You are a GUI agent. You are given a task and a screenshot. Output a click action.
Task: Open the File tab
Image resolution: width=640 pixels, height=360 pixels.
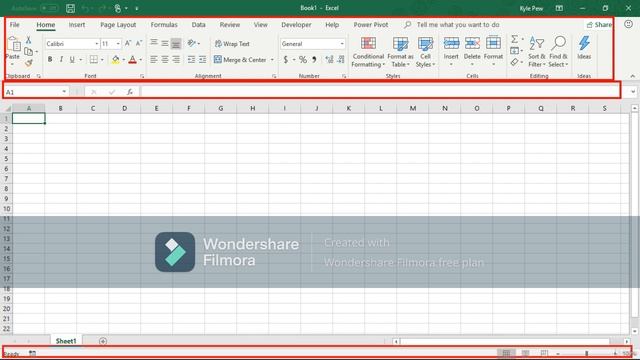(15, 25)
